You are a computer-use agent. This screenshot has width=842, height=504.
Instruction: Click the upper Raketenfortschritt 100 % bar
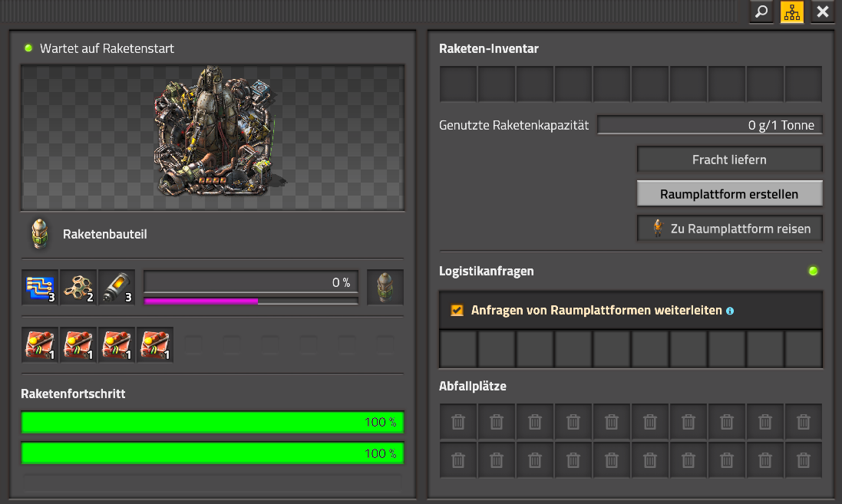tap(213, 423)
